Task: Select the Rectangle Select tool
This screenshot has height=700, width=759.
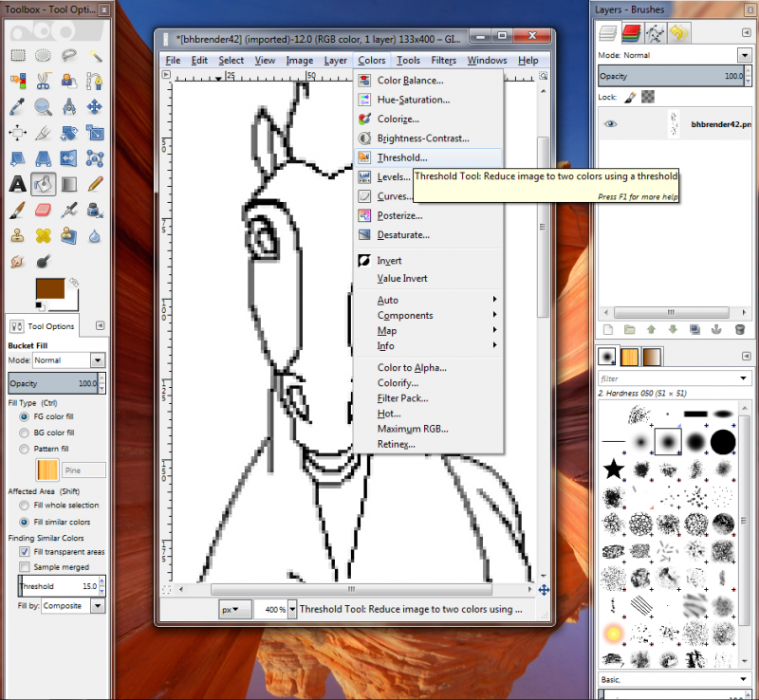Action: coord(18,55)
